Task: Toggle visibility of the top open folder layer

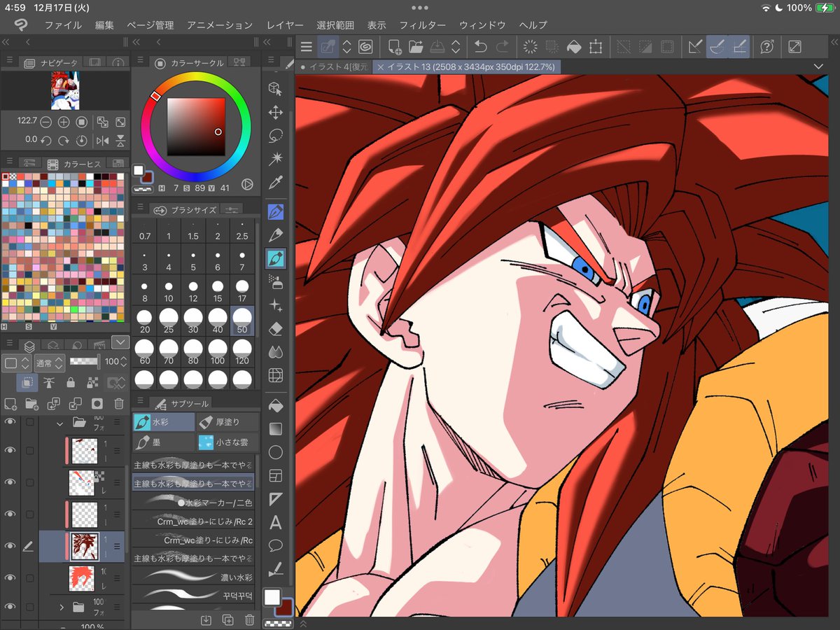Action: pos(10,423)
